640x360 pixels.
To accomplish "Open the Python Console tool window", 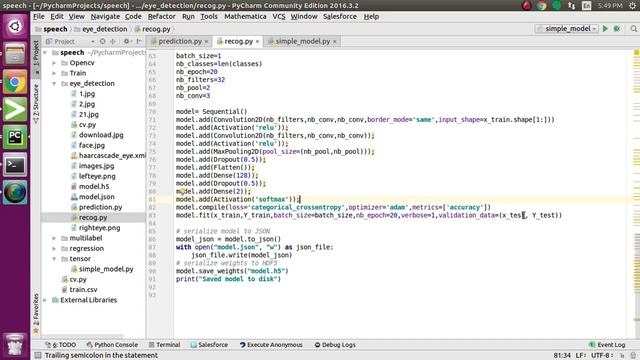I will pos(112,345).
